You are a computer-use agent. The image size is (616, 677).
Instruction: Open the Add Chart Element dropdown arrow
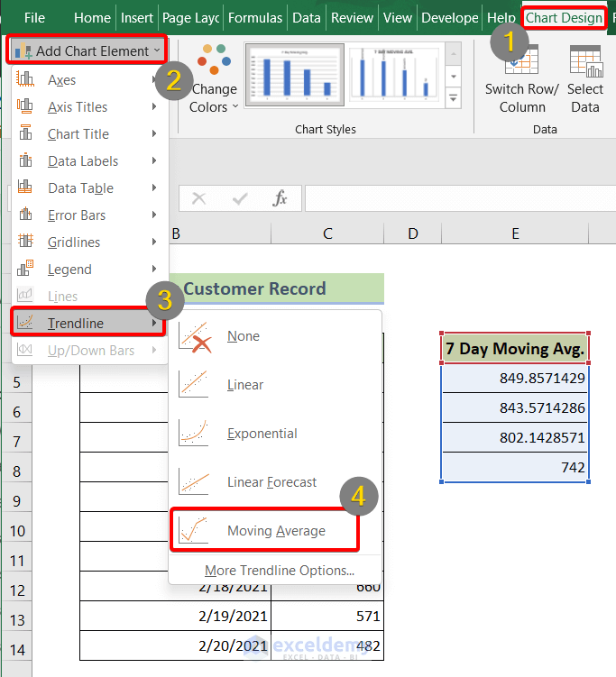point(157,50)
